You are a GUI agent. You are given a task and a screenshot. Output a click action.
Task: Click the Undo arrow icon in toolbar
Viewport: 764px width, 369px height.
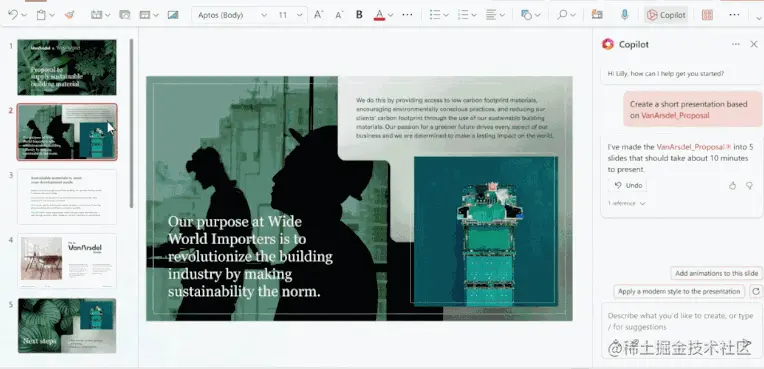[13, 15]
